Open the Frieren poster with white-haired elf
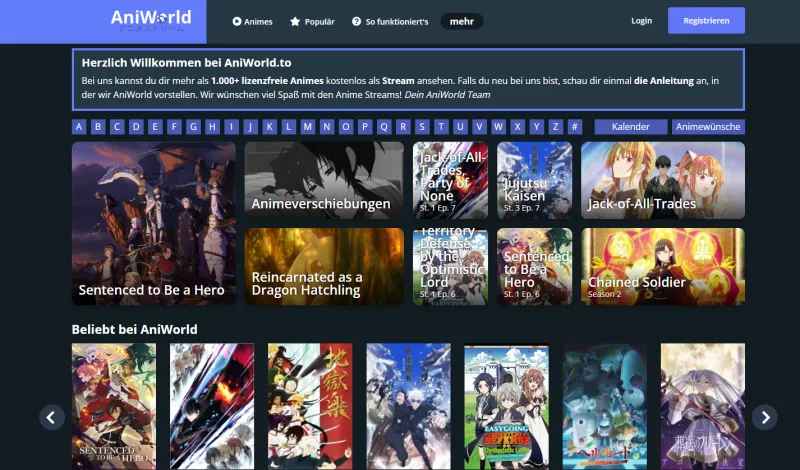 coord(703,406)
